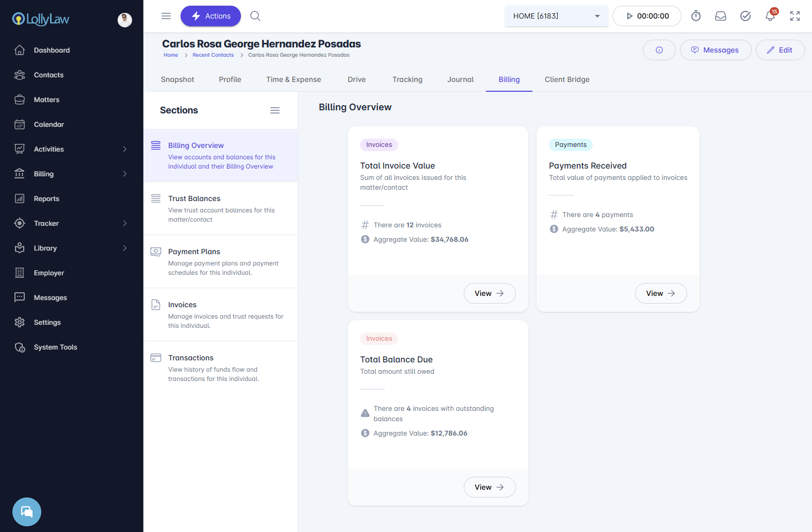The width and height of the screenshot is (812, 532).
Task: Expand the sidebar Billing submenu chevron
Action: [125, 174]
